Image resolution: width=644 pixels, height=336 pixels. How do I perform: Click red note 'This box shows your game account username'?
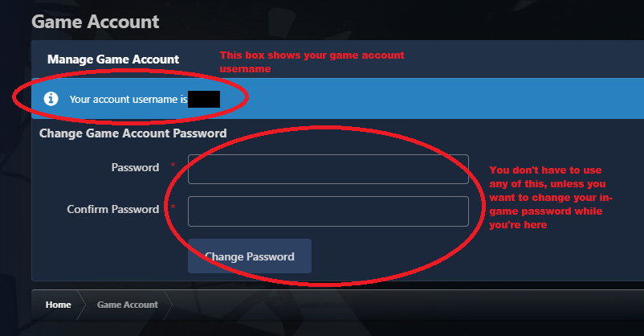coord(312,62)
